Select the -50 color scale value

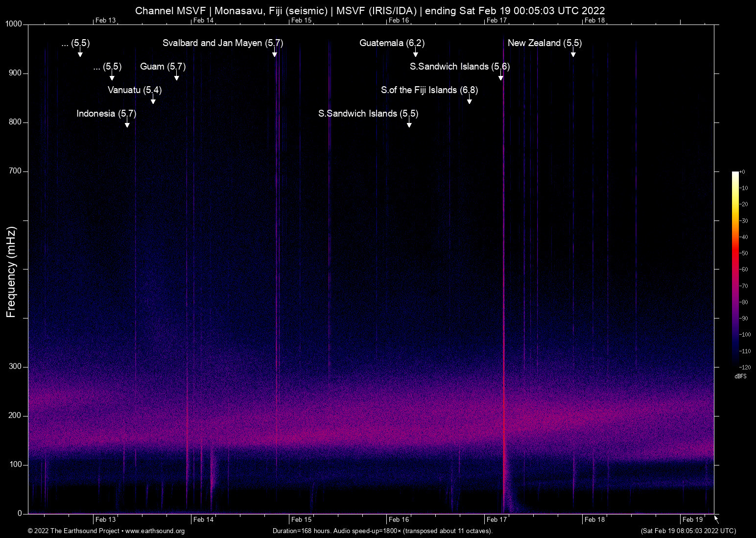744,253
